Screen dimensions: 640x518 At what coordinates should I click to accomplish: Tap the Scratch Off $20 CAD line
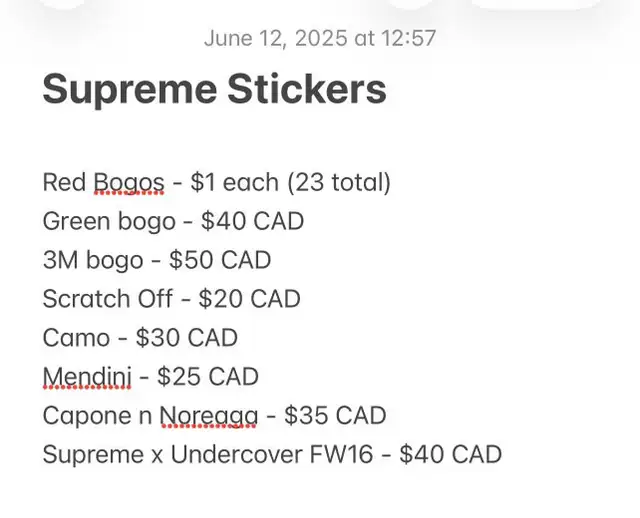pyautogui.click(x=171, y=299)
